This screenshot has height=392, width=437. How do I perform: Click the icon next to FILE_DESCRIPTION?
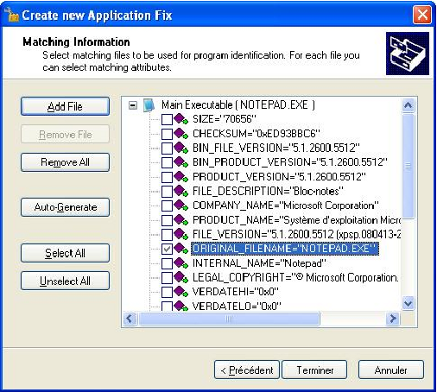pyautogui.click(x=181, y=191)
